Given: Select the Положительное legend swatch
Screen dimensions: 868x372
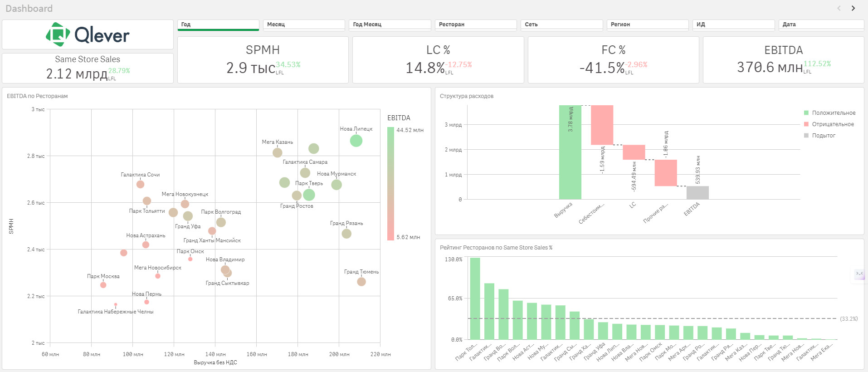Looking at the screenshot, I should (806, 113).
